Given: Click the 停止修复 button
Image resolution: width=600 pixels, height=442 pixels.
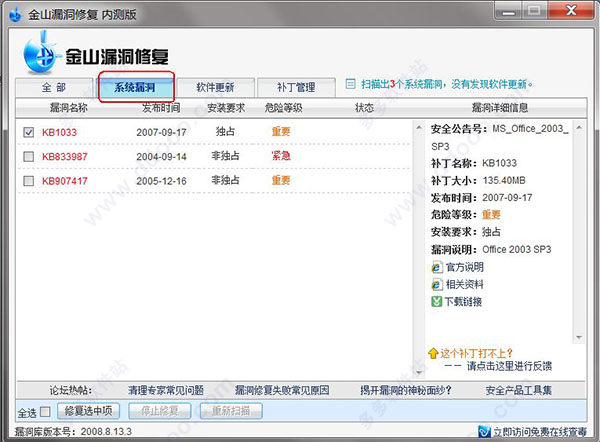Looking at the screenshot, I should pyautogui.click(x=160, y=411).
